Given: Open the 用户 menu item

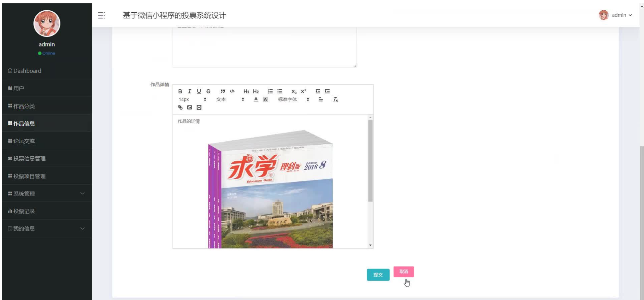Looking at the screenshot, I should point(46,88).
